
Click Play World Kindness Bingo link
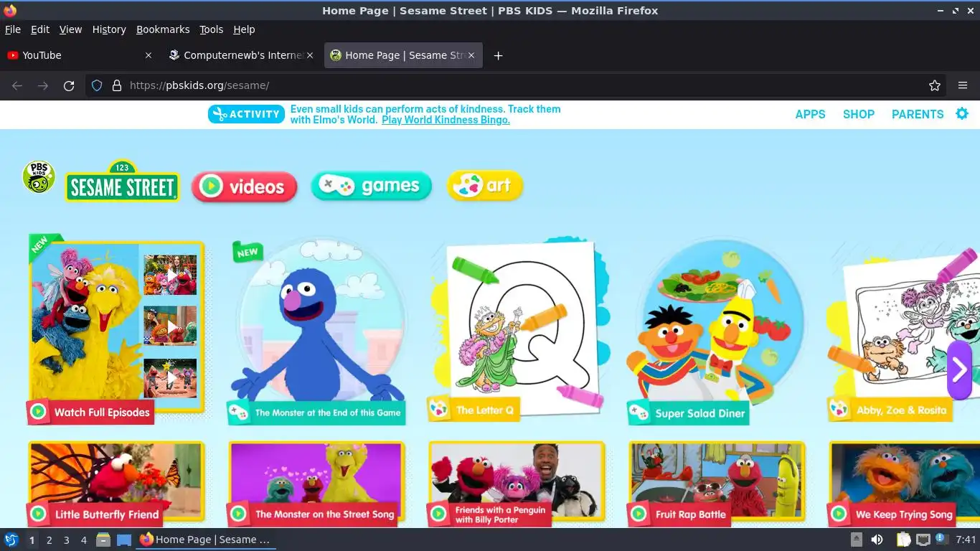pos(446,120)
